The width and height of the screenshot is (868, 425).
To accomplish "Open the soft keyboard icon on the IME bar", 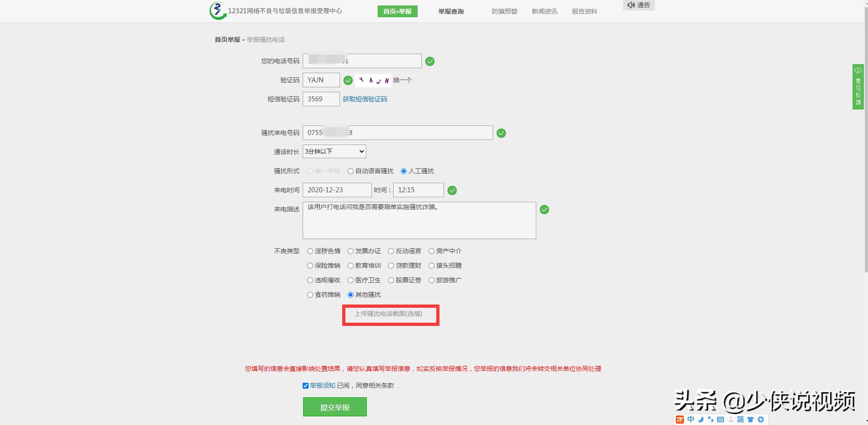I will pos(721,420).
